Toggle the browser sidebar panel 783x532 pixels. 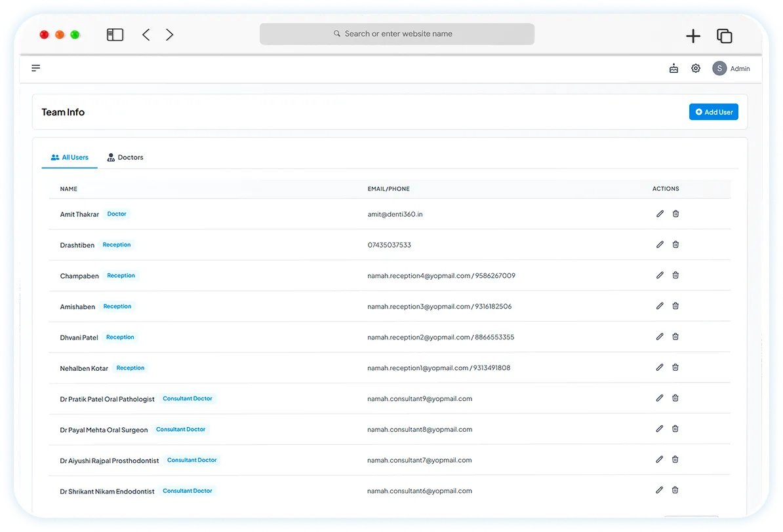[115, 35]
